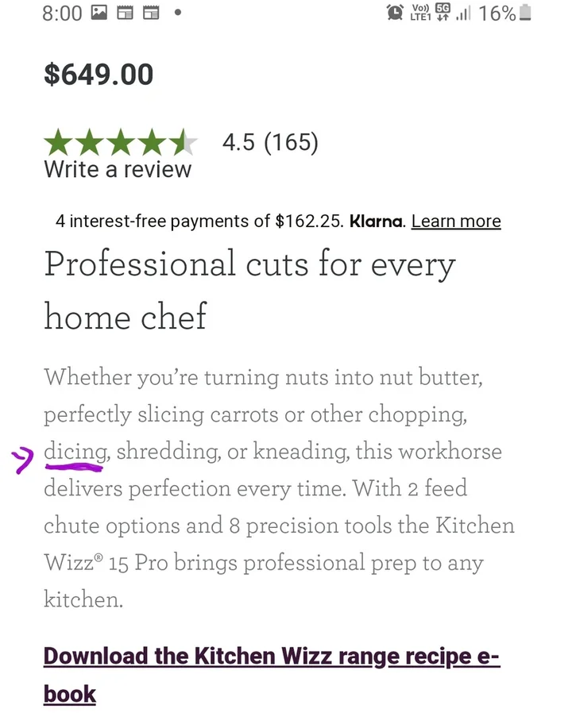
Task: Tap the VoLTE indicator icon
Action: 419,13
